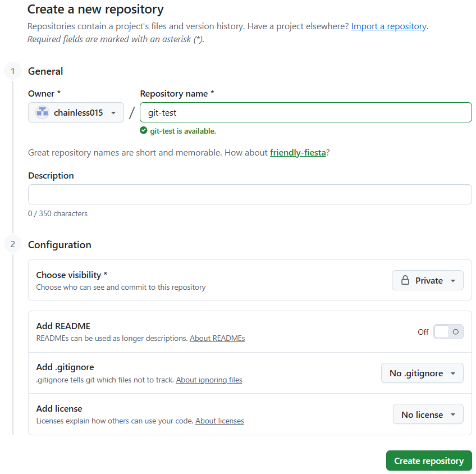Open the Import a repository link
The height and width of the screenshot is (474, 476).
389,26
